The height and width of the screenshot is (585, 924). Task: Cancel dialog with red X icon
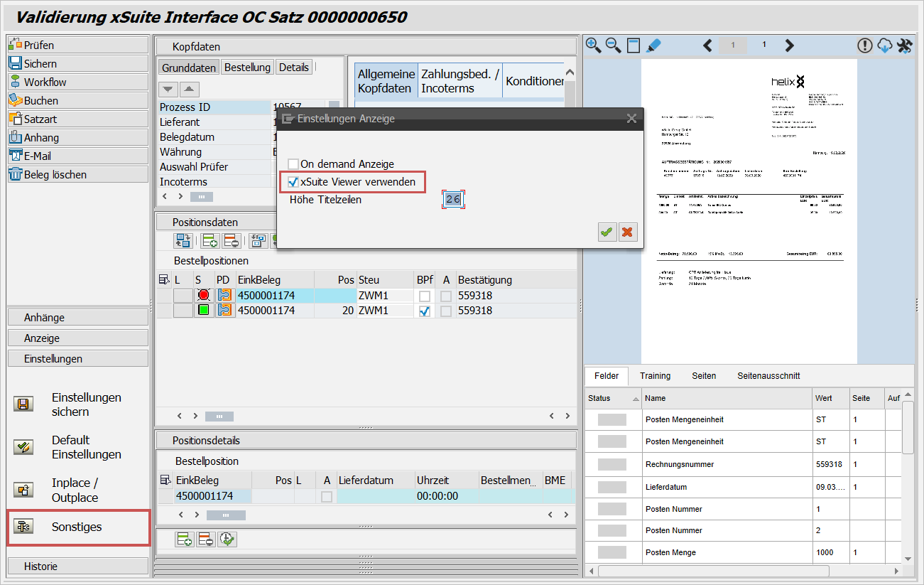pyautogui.click(x=628, y=232)
